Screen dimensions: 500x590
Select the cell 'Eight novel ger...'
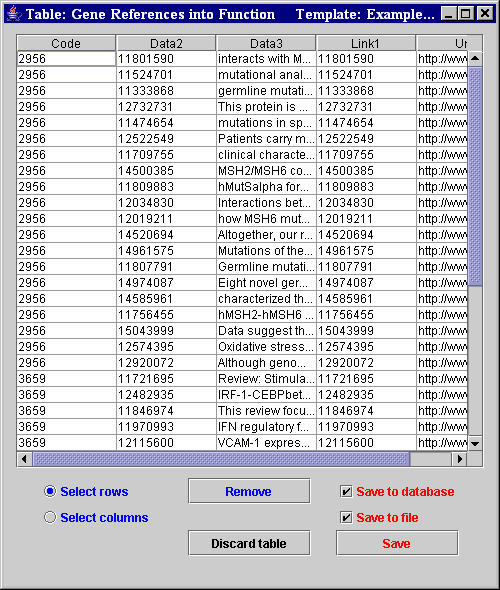pos(266,283)
